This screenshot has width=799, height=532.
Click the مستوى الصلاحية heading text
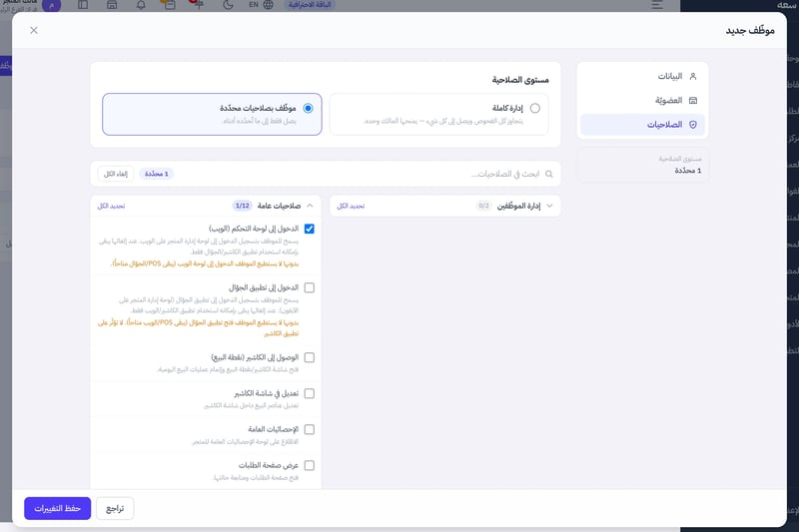coord(520,80)
